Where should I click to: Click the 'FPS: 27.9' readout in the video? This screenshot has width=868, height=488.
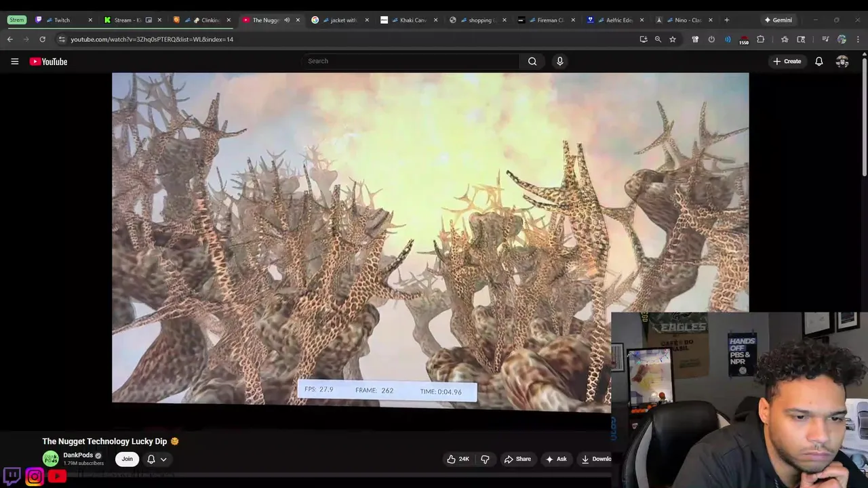point(319,390)
